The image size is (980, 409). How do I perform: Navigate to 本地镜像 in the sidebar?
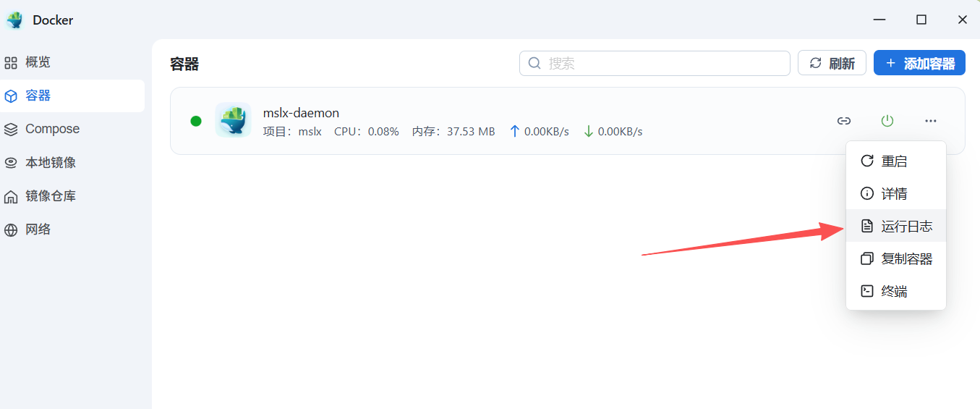click(x=51, y=163)
